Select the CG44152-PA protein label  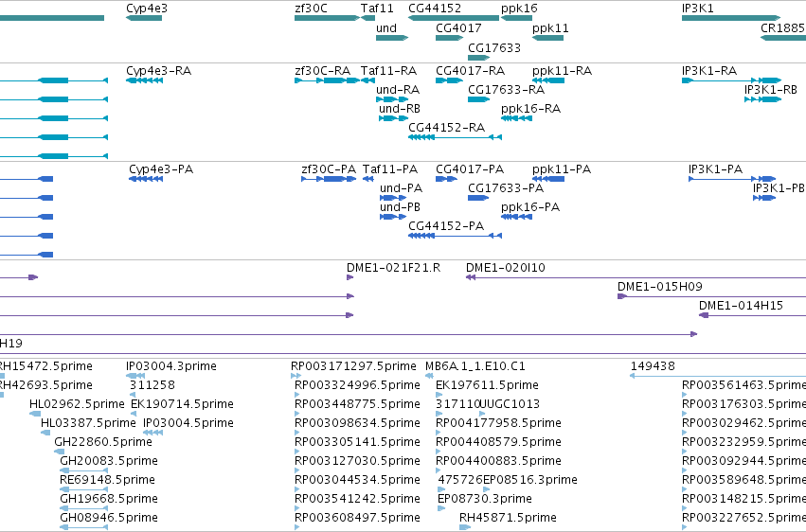tap(446, 226)
